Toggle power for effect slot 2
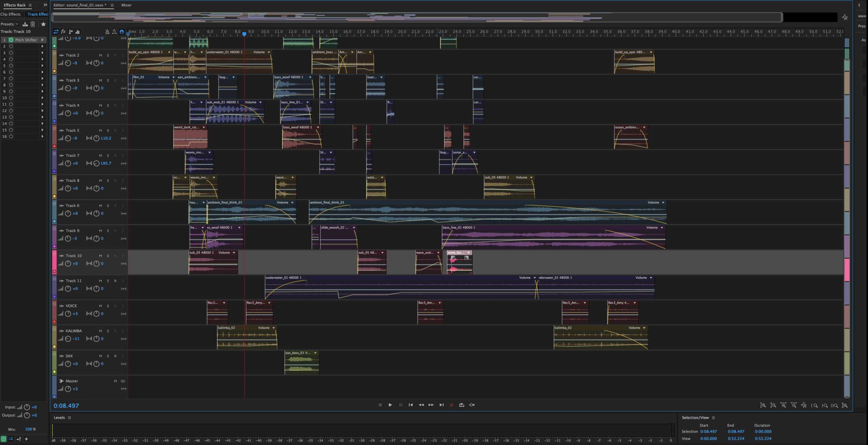 11,46
